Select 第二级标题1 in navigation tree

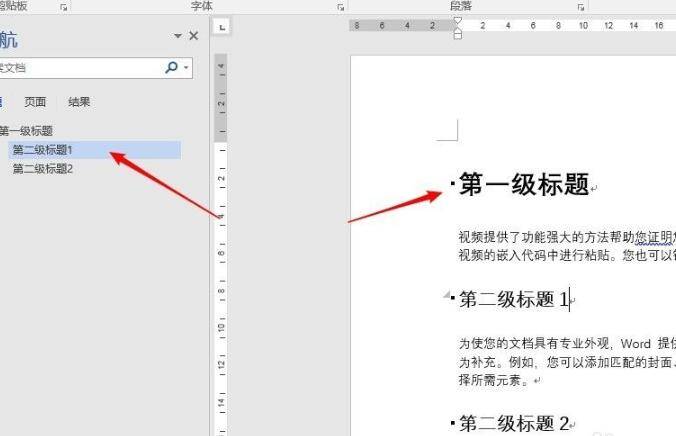point(43,150)
